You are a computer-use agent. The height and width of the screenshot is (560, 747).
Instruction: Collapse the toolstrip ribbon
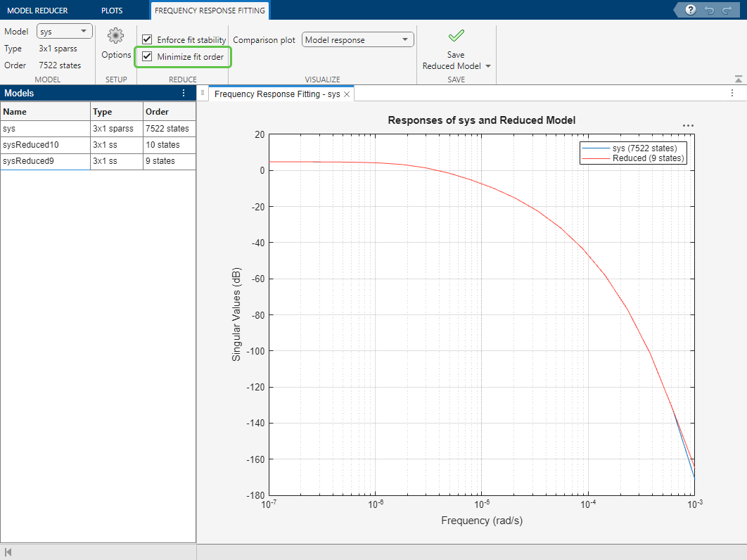pos(738,79)
